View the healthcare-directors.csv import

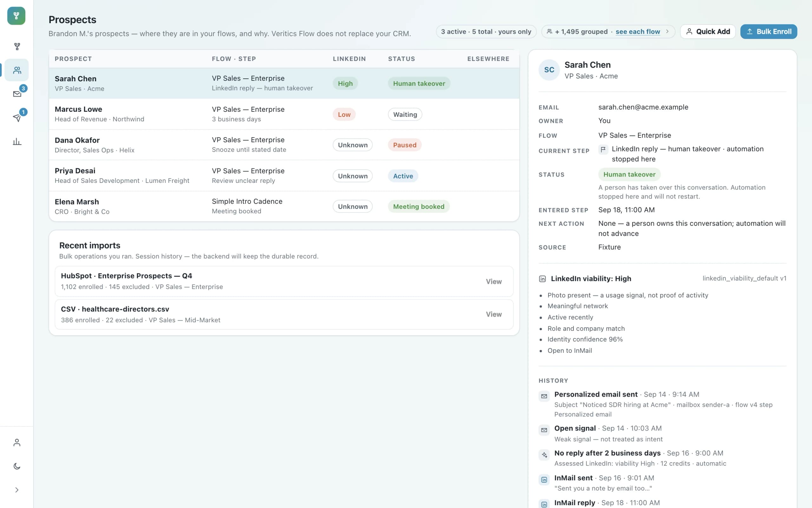(x=494, y=314)
